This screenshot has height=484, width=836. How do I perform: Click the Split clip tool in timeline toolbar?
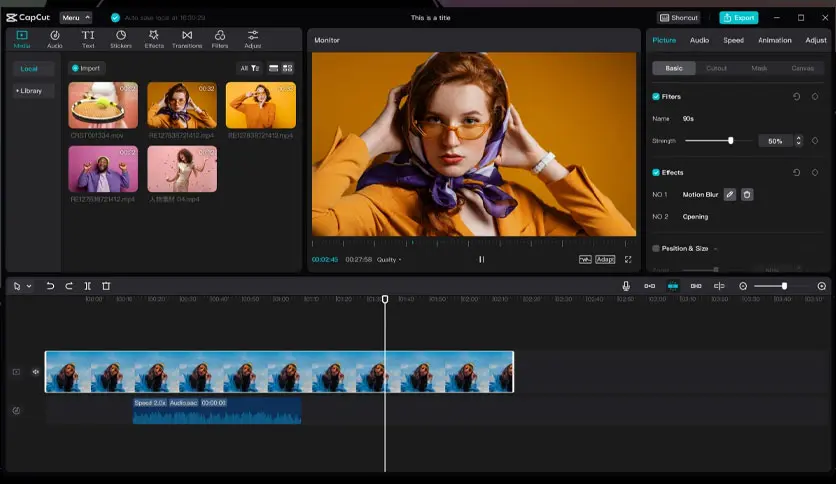(88, 286)
